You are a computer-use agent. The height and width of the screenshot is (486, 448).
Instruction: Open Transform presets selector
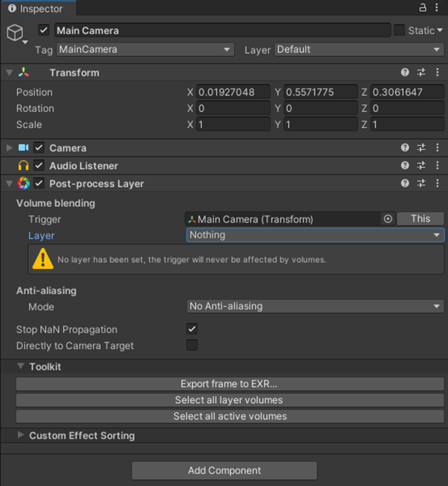[x=421, y=73]
